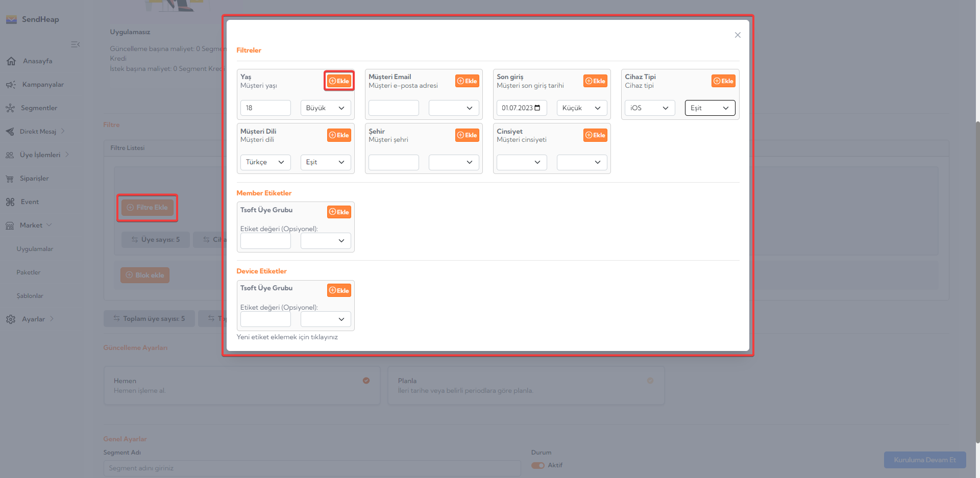The width and height of the screenshot is (980, 478).
Task: Open the Yaş operator dropdown showing Büyük
Action: (326, 108)
